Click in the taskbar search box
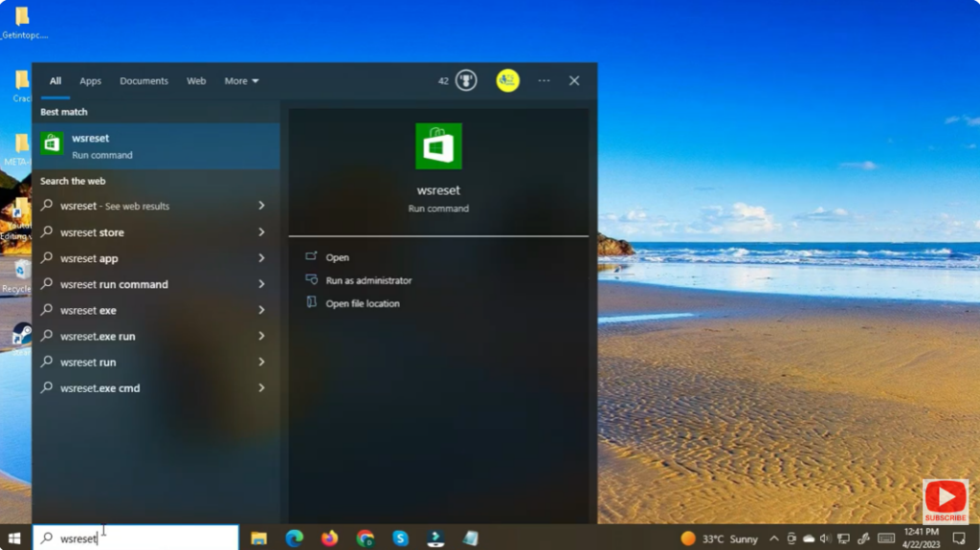Viewport: 980px width, 550px height. (144, 539)
